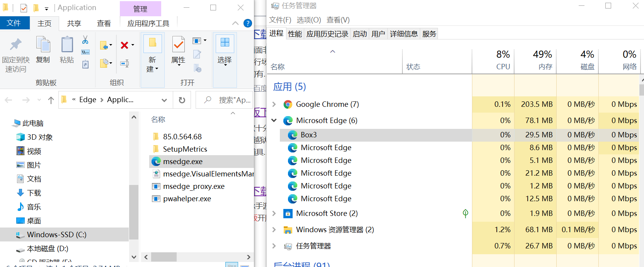Open Delete dropdown arrow in ribbon
The image size is (644, 267).
point(133,45)
